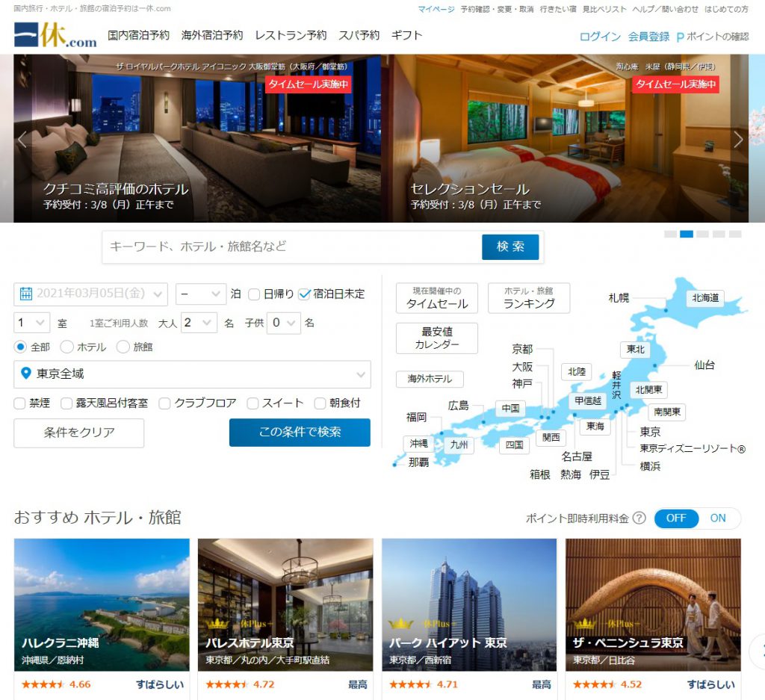
Task: Open 海外宿泊予約 menu
Action: [x=212, y=35]
